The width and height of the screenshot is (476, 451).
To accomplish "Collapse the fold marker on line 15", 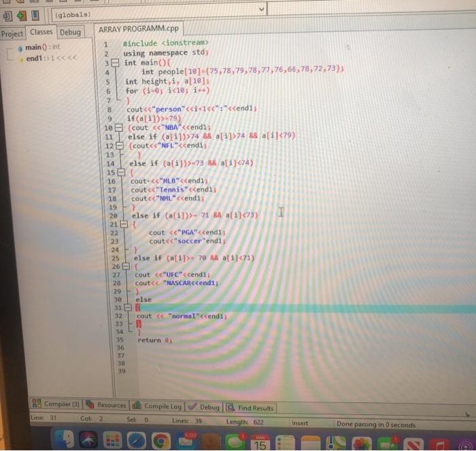I will [121, 172].
